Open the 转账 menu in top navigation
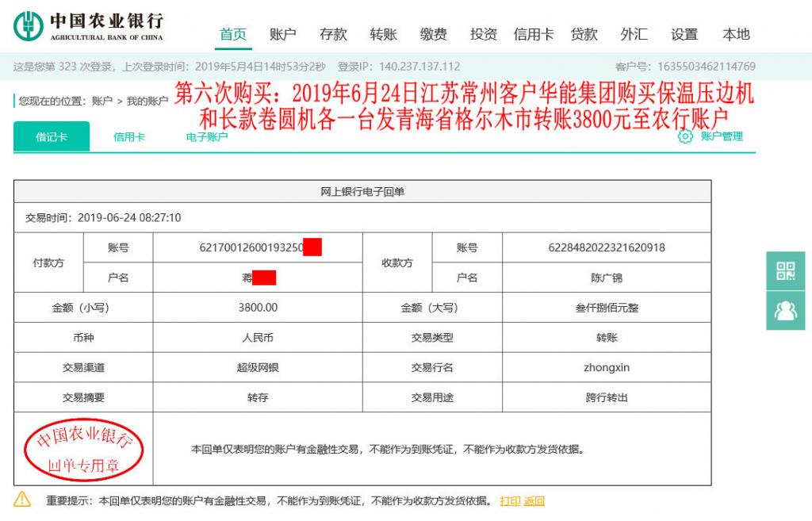 click(383, 34)
